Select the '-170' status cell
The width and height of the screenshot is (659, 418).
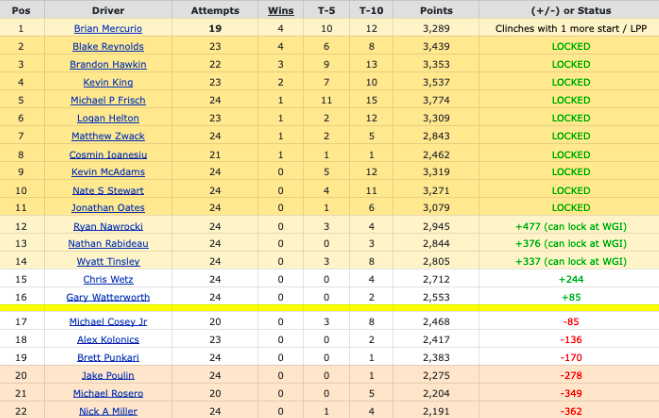[571, 358]
